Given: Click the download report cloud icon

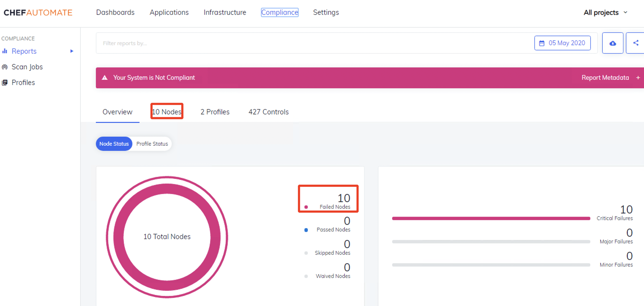Looking at the screenshot, I should (612, 43).
